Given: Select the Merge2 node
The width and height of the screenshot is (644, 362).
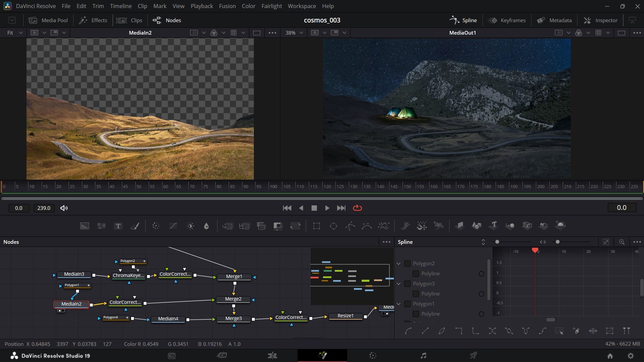Looking at the screenshot, I should 233,299.
